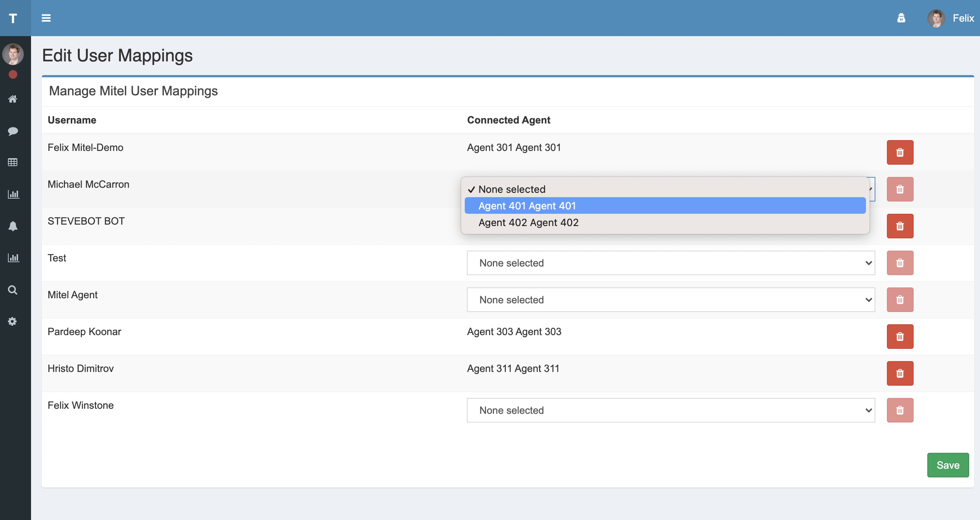Click the Mitel Agent username
Viewport: 980px width, 520px height.
tap(72, 295)
